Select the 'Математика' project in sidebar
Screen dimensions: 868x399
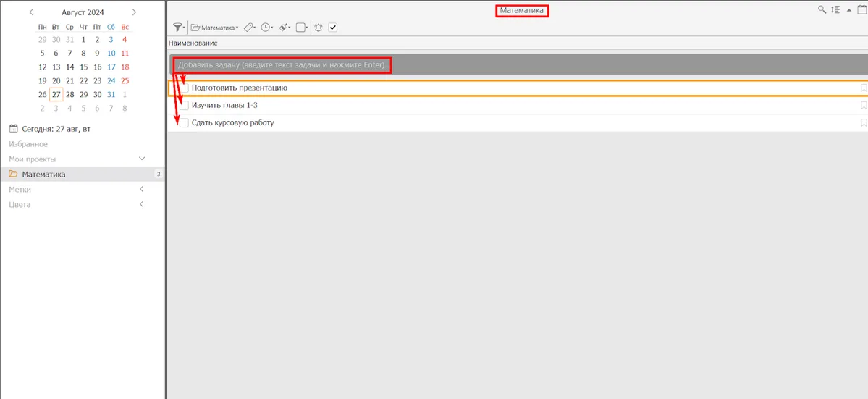pos(43,174)
